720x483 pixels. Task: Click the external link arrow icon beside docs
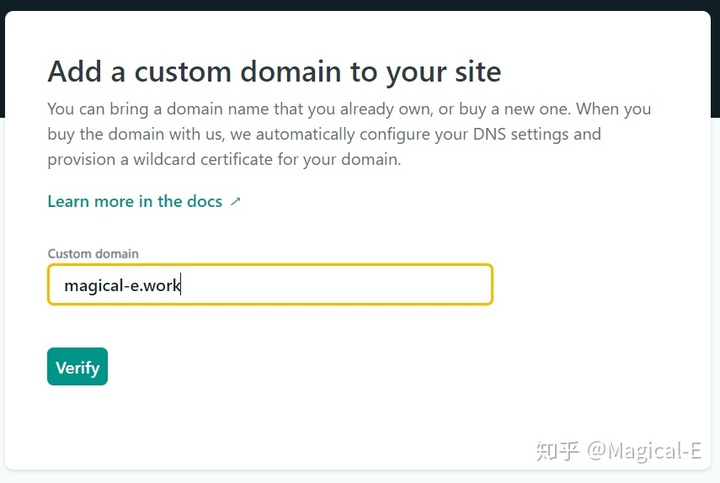coord(235,202)
